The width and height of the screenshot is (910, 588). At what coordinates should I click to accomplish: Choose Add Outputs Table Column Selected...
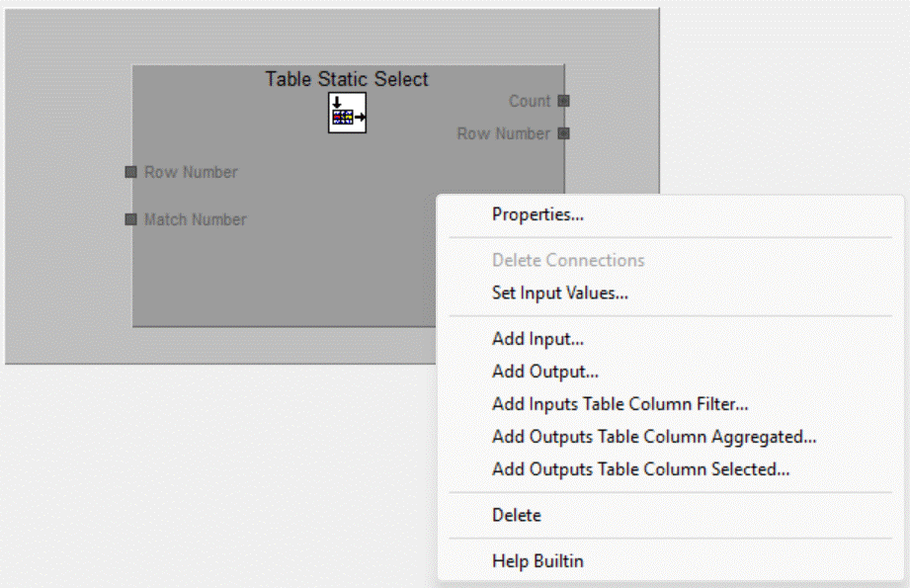pos(640,469)
